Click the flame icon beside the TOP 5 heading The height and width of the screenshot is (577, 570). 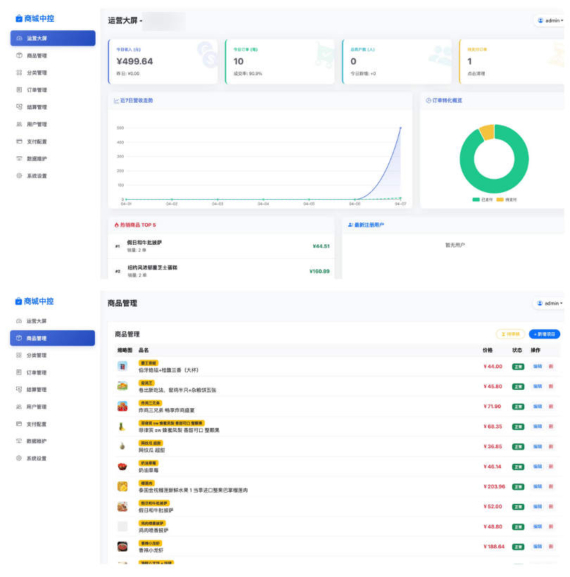(x=117, y=225)
